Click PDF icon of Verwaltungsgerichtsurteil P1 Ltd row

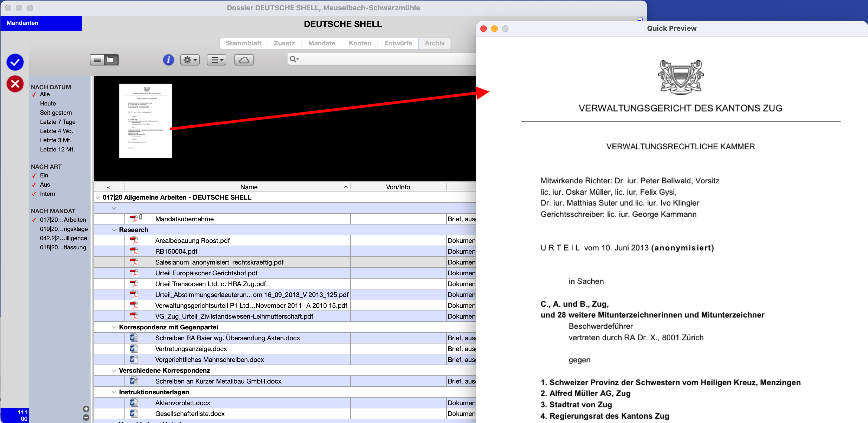click(x=134, y=305)
